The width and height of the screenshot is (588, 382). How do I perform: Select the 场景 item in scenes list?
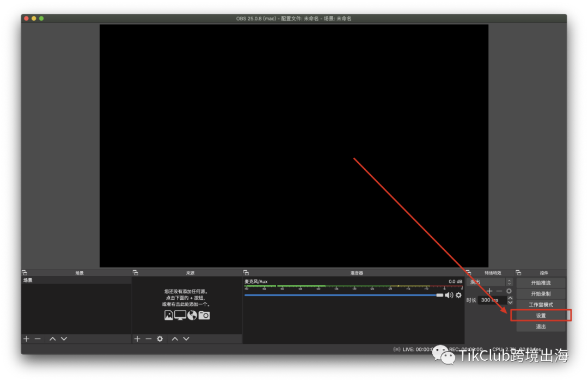pyautogui.click(x=77, y=280)
